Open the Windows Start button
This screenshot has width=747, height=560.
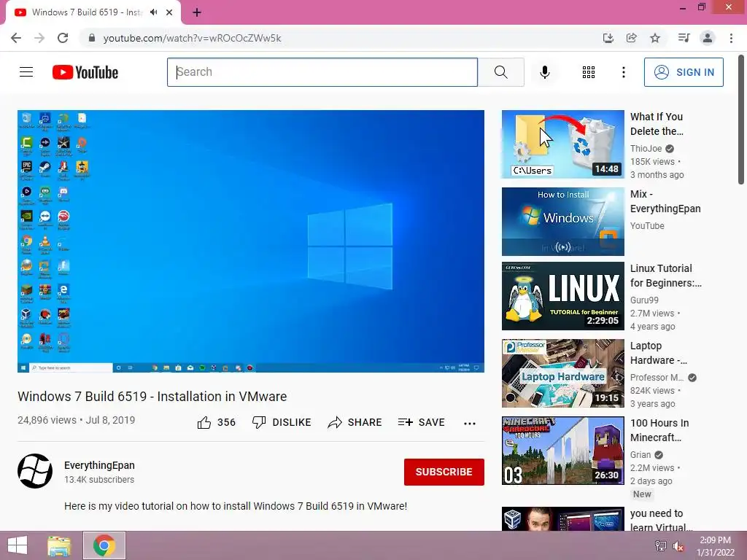[x=18, y=545]
